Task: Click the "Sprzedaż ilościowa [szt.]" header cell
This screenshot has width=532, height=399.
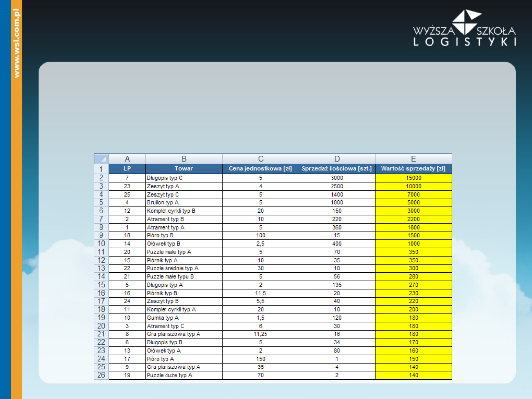Action: [x=337, y=168]
